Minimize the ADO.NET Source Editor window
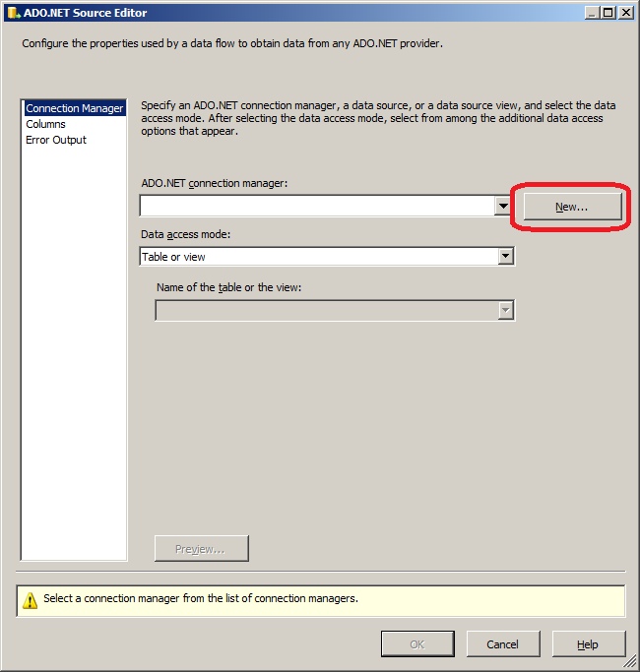The height and width of the screenshot is (672, 640). click(x=592, y=13)
